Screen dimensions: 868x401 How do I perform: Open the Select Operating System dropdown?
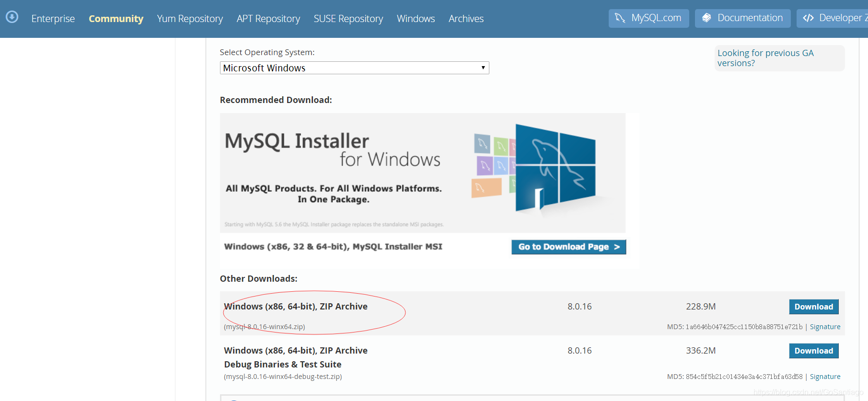click(354, 68)
